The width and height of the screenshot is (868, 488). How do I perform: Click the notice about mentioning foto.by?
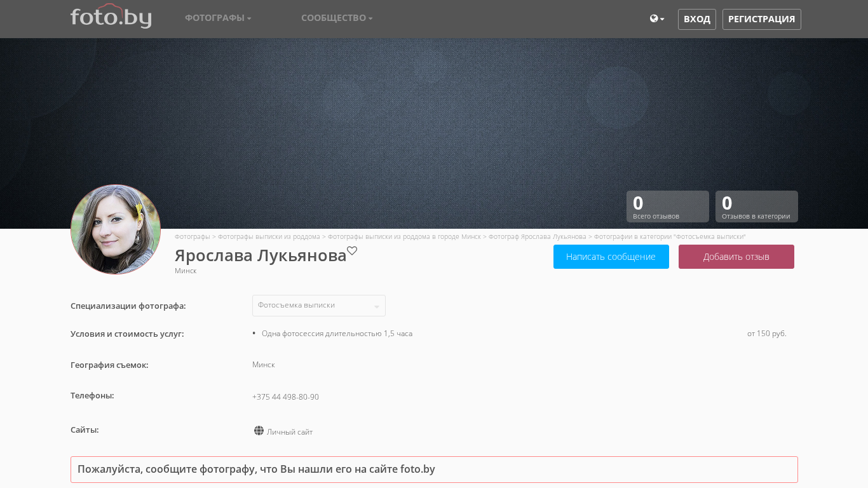pos(434,470)
